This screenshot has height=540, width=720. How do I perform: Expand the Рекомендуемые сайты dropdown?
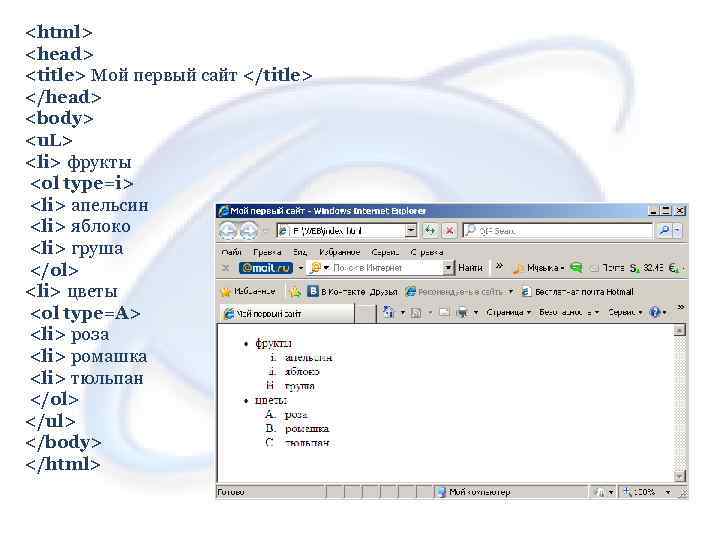tap(511, 292)
